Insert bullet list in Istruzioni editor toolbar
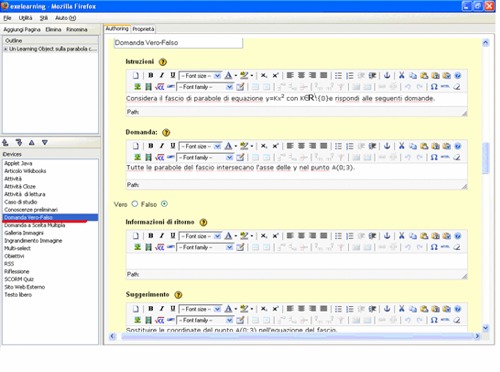Screen dimensions: 500x372 tap(338, 76)
